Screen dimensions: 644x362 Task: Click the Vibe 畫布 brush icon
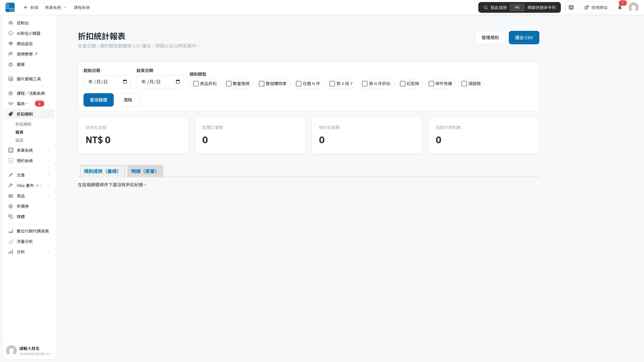pyautogui.click(x=11, y=185)
